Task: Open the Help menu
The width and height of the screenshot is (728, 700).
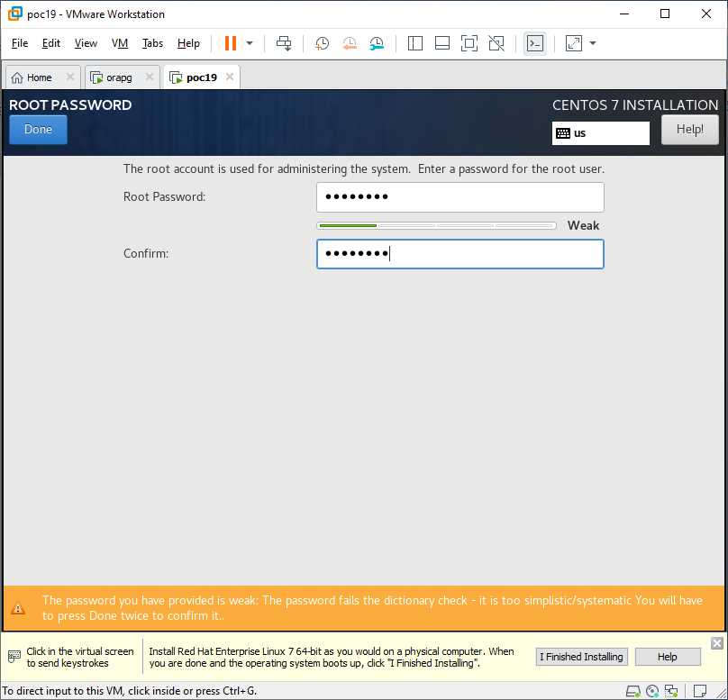Action: pos(188,43)
